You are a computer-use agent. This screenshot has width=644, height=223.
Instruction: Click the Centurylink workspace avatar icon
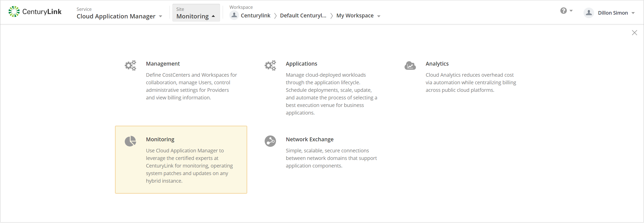point(234,15)
